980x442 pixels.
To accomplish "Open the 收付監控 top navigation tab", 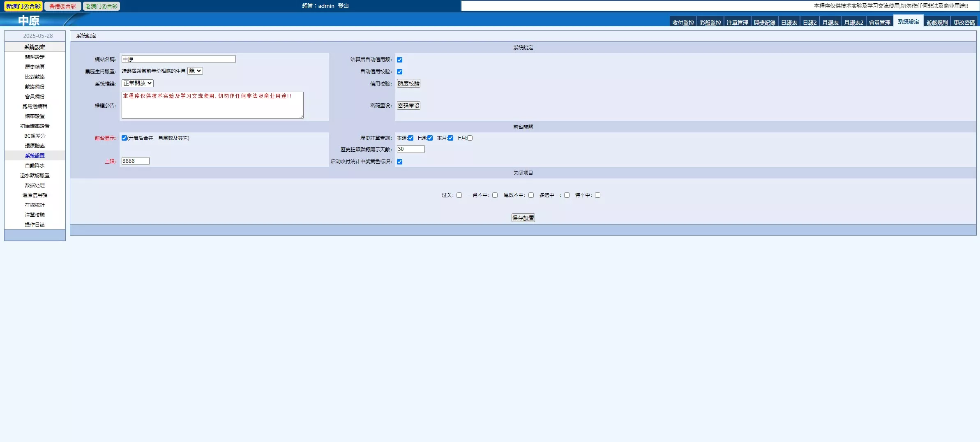I will [683, 23].
